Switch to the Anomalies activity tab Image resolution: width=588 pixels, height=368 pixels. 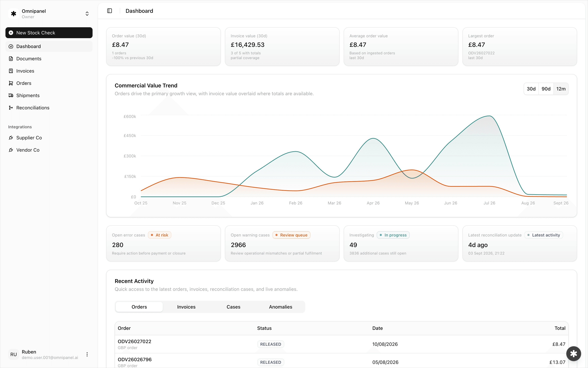click(x=281, y=307)
